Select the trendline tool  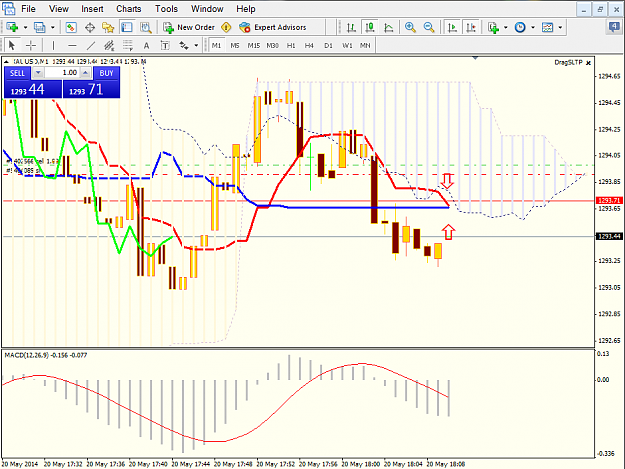click(91, 45)
